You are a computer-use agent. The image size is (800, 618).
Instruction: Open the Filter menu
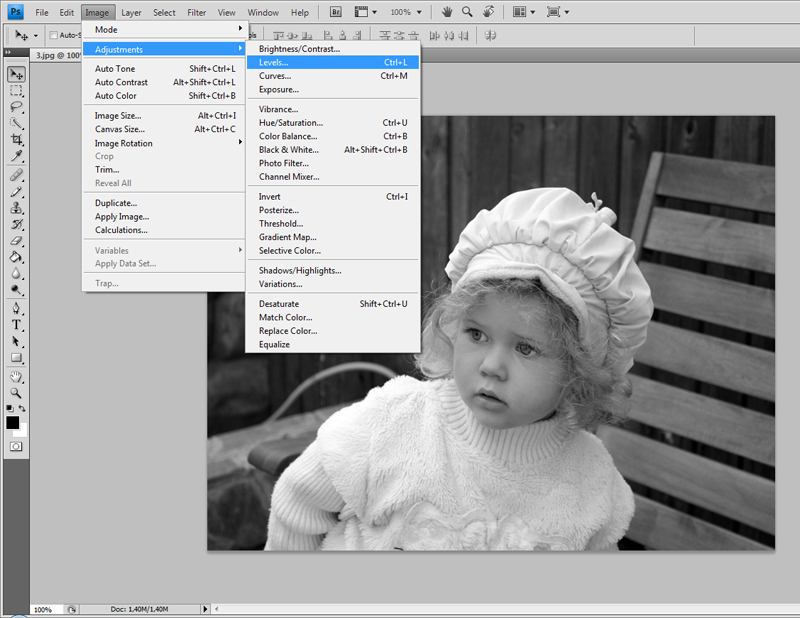[197, 13]
